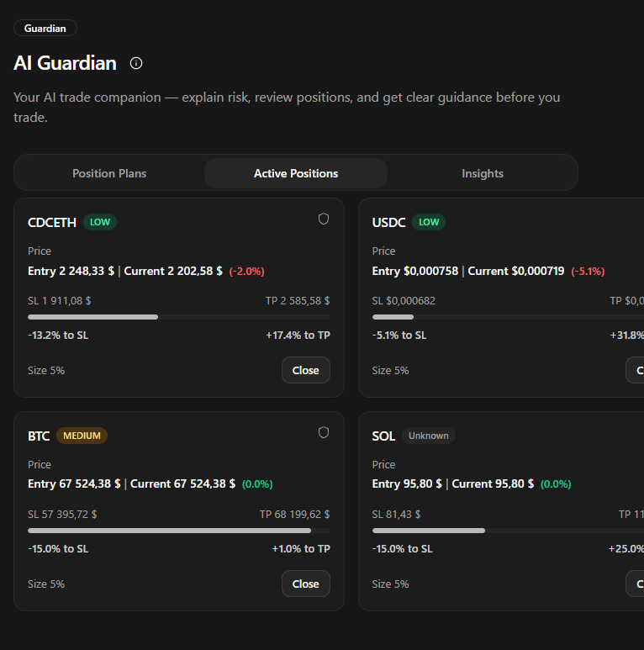Viewport: 644px width, 650px height.
Task: Click the BTC SL-to-TP progress bar
Action: 179,531
